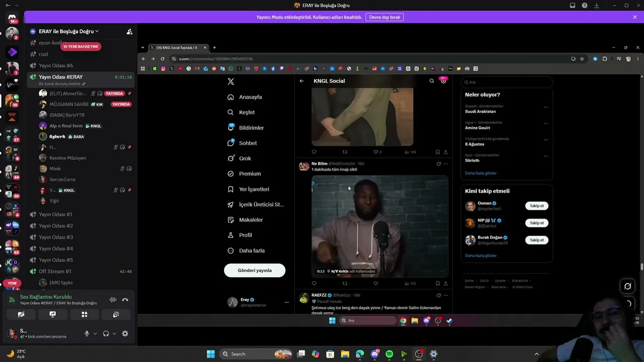Open Discord soundboard button

coord(116,314)
